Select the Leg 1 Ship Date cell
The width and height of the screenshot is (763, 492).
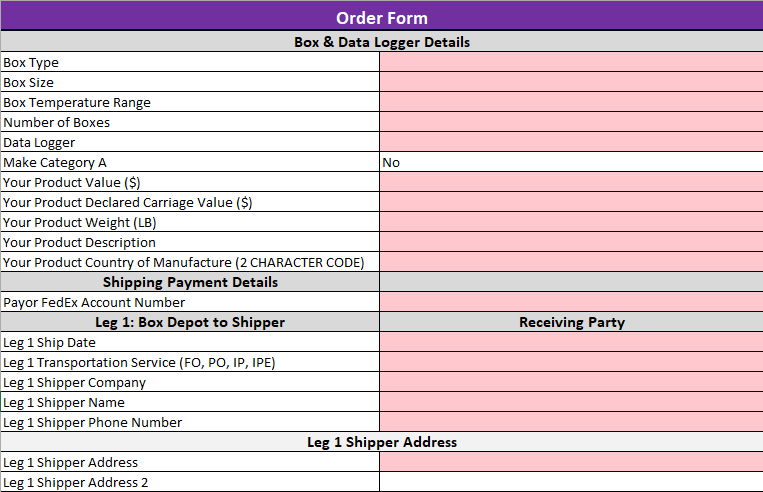pos(570,342)
